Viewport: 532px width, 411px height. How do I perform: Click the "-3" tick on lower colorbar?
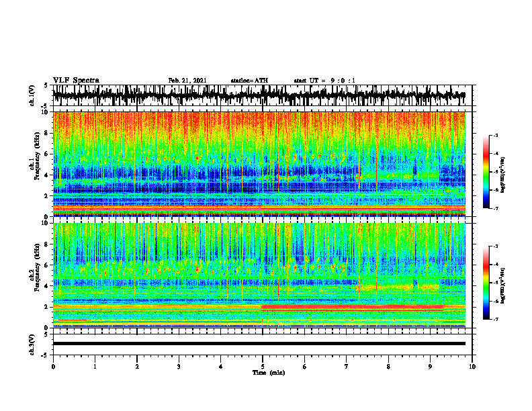click(x=495, y=246)
